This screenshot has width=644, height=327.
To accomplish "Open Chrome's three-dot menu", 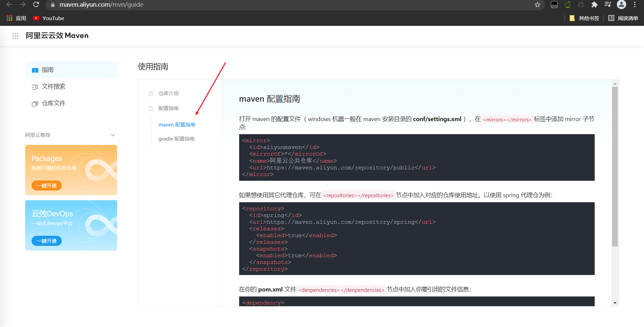I will pyautogui.click(x=635, y=5).
